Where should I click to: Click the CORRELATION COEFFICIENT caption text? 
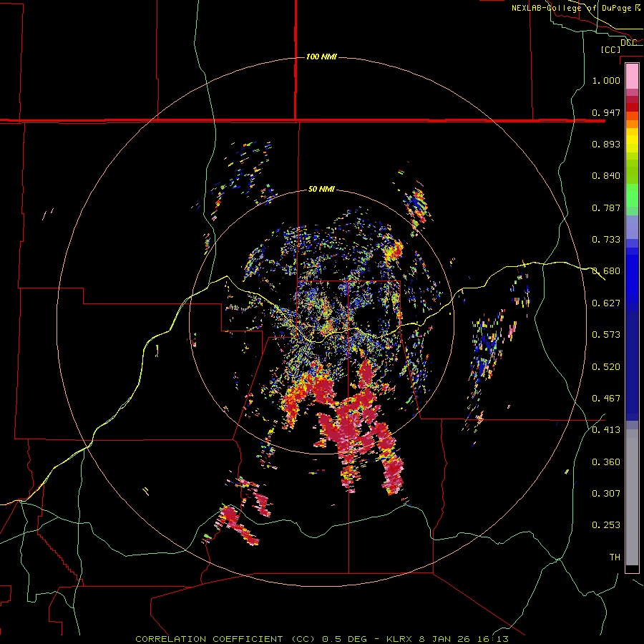tap(209, 639)
